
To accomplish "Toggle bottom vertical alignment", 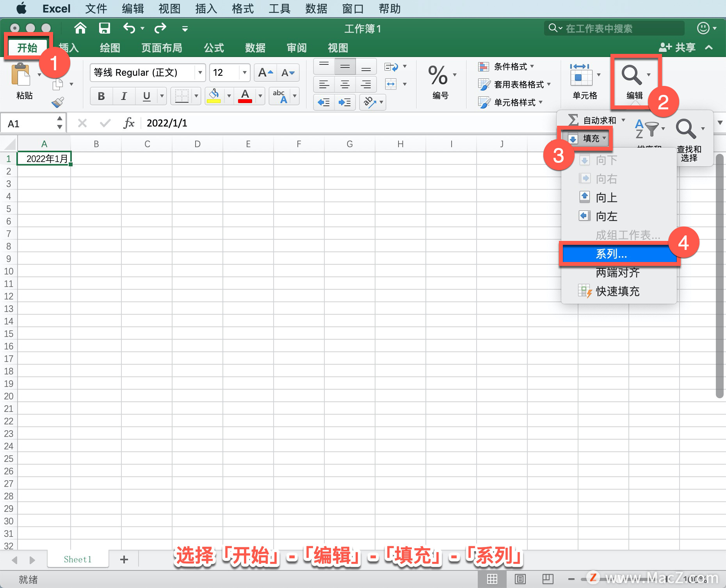I will coord(366,66).
